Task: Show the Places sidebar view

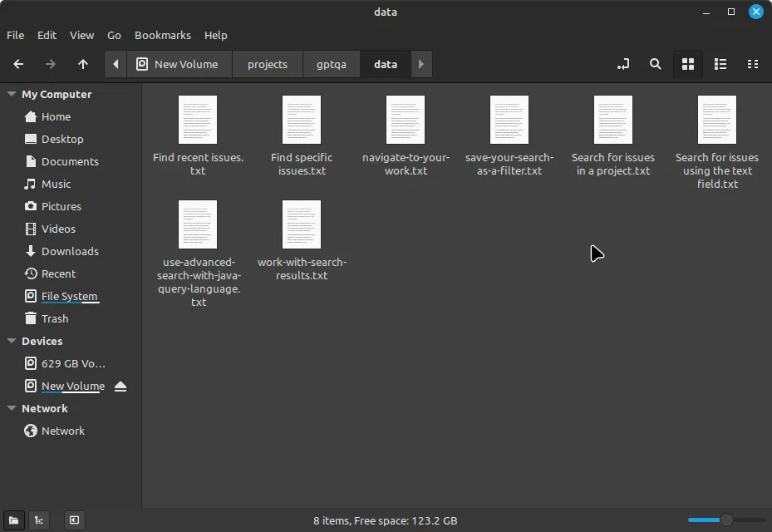Action: (x=14, y=520)
